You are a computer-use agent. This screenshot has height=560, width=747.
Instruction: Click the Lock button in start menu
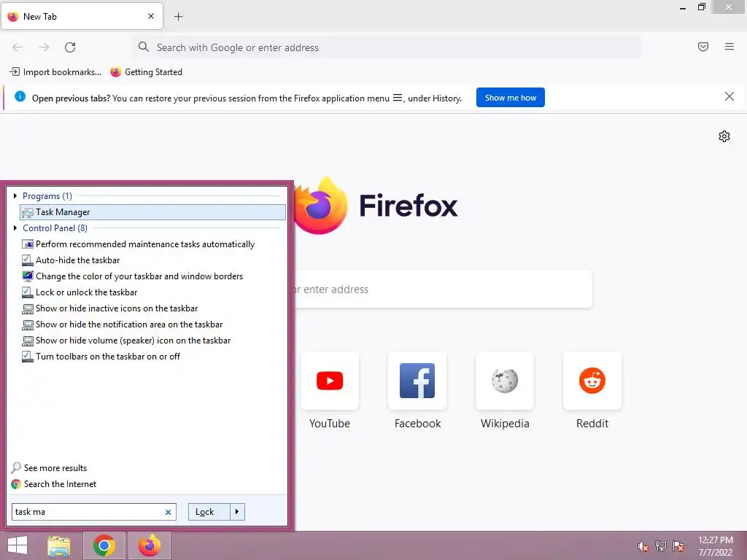[209, 512]
